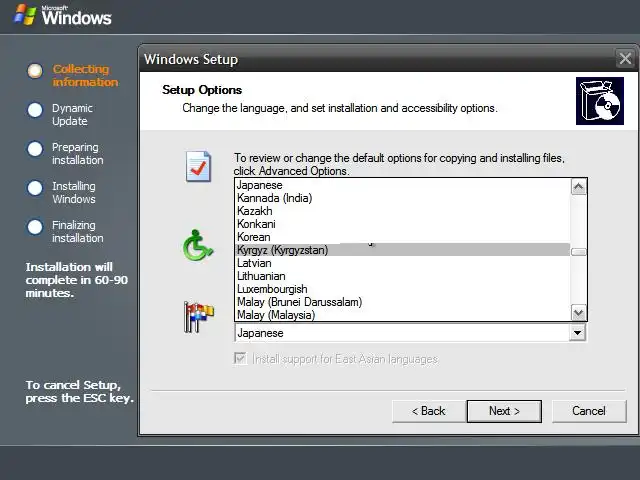Click the Collecting information step label
The image size is (640, 480).
click(x=85, y=76)
